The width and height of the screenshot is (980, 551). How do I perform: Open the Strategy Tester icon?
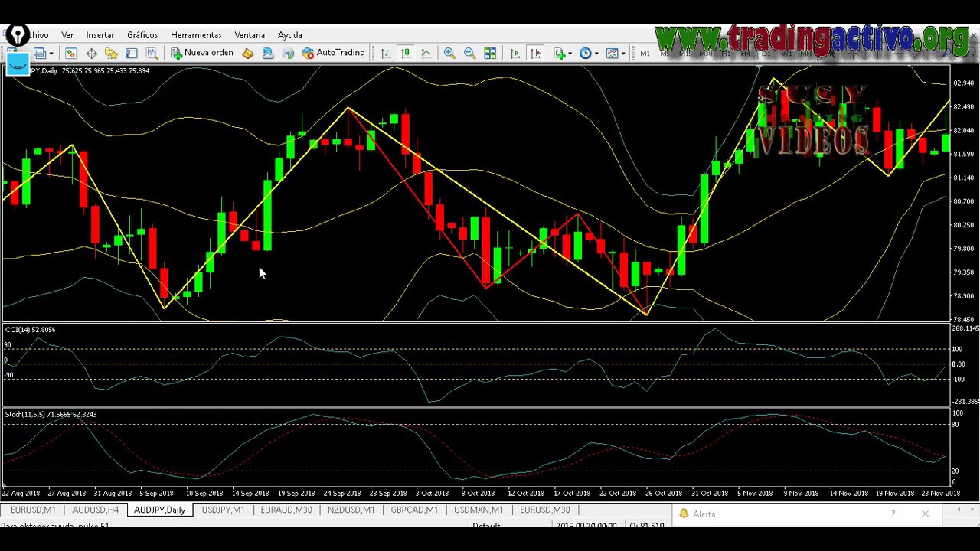(x=152, y=53)
